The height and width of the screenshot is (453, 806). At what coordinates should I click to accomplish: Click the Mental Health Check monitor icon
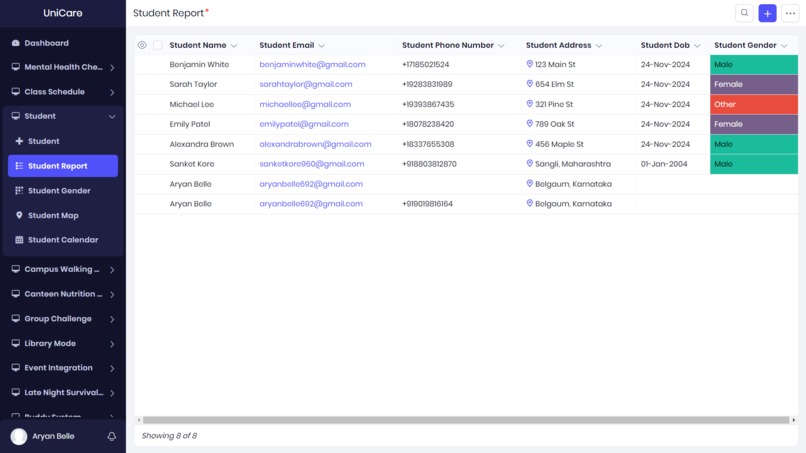click(15, 67)
